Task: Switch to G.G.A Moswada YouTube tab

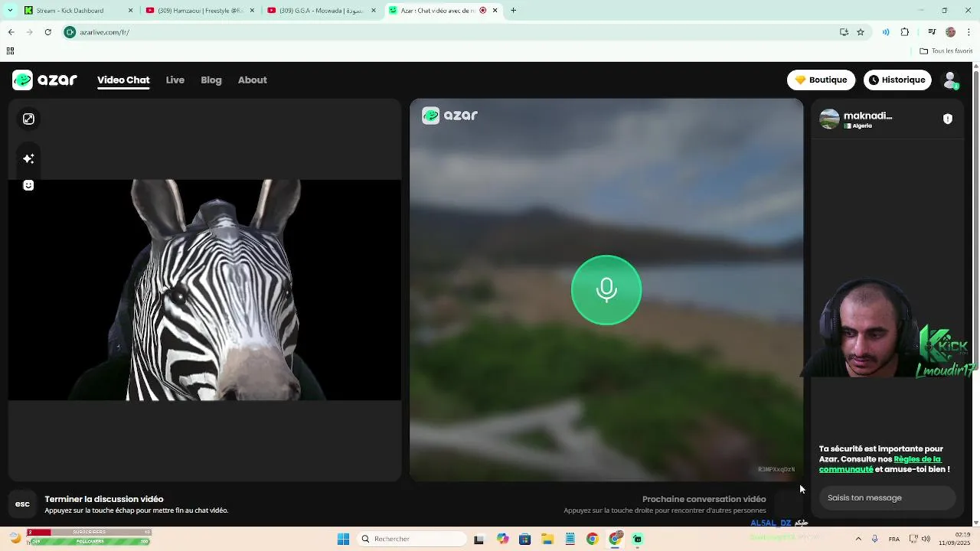Action: [320, 11]
